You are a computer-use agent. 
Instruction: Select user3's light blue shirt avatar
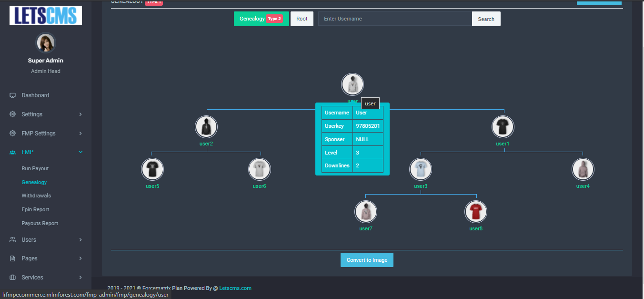pyautogui.click(x=421, y=169)
